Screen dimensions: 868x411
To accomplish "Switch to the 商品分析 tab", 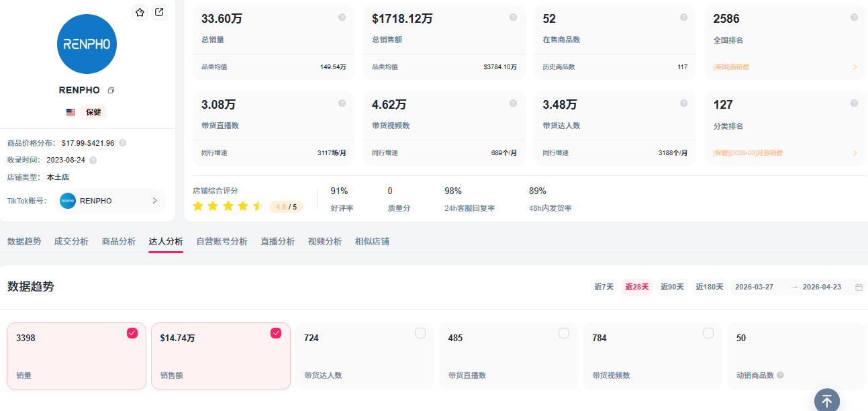I will point(118,242).
